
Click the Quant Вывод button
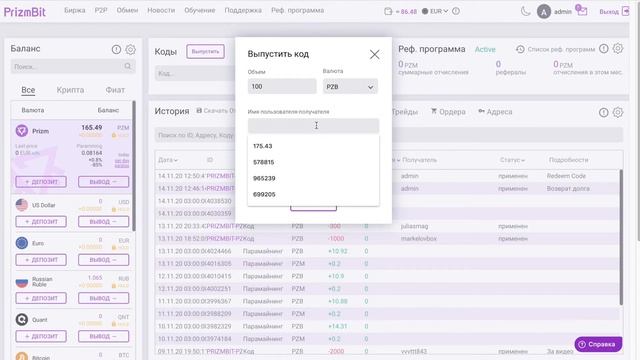click(x=103, y=336)
